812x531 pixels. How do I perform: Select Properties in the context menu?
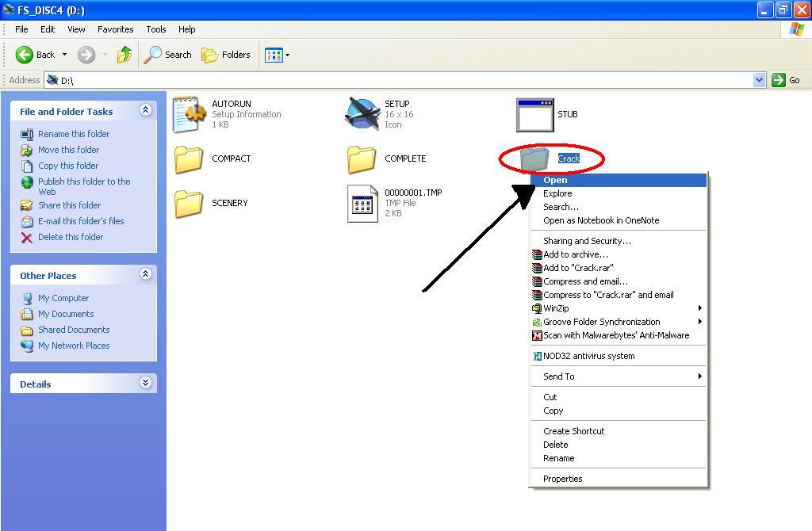pos(562,479)
